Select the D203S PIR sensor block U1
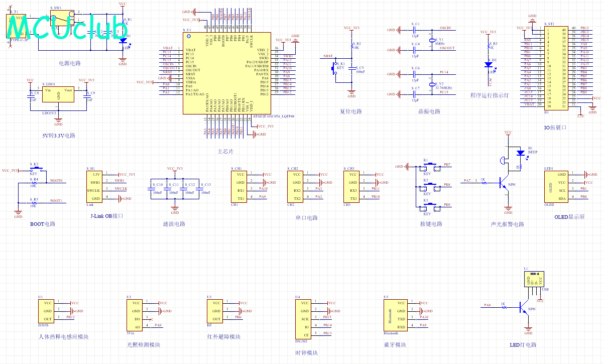This screenshot has height=364, width=604. tap(47, 311)
